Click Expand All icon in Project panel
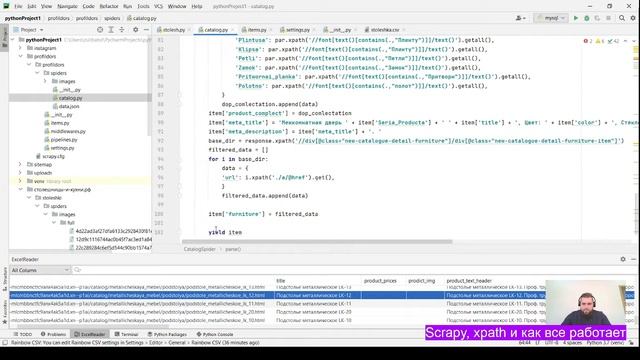640x360 pixels. pos(111,30)
